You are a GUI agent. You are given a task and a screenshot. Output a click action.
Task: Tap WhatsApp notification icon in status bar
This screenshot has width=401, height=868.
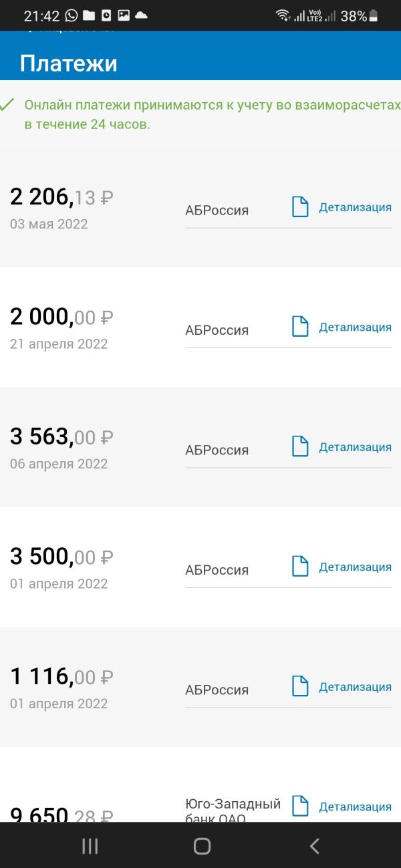[71, 16]
